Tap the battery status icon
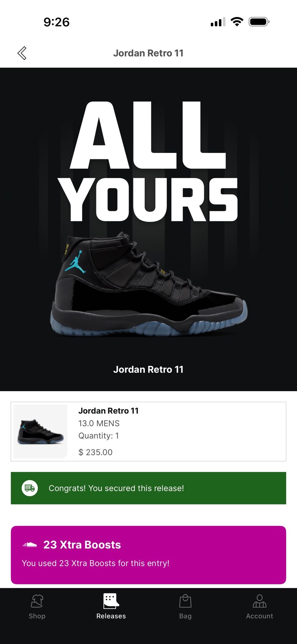Viewport: 297px width, 644px height. (259, 22)
